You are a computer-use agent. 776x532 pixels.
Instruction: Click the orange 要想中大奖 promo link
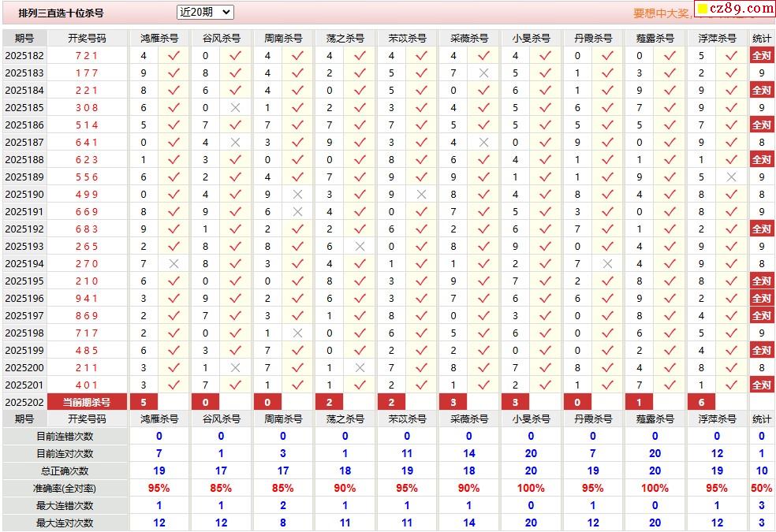click(x=661, y=13)
